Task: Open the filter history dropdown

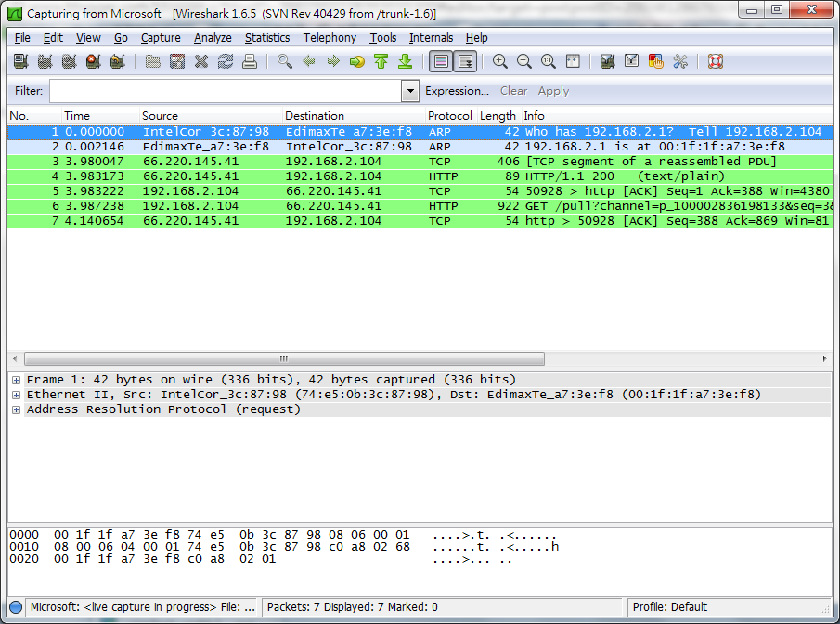Action: [410, 91]
